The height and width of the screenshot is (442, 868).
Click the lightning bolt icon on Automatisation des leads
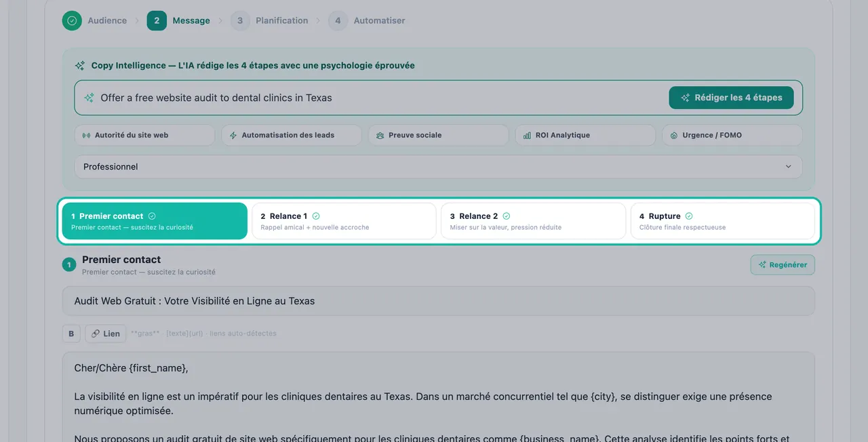(233, 135)
